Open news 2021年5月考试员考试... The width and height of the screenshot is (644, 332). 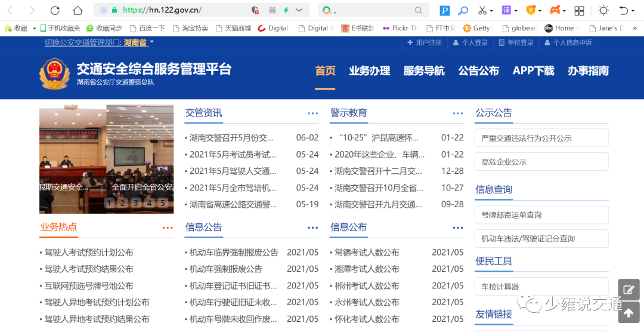(233, 155)
